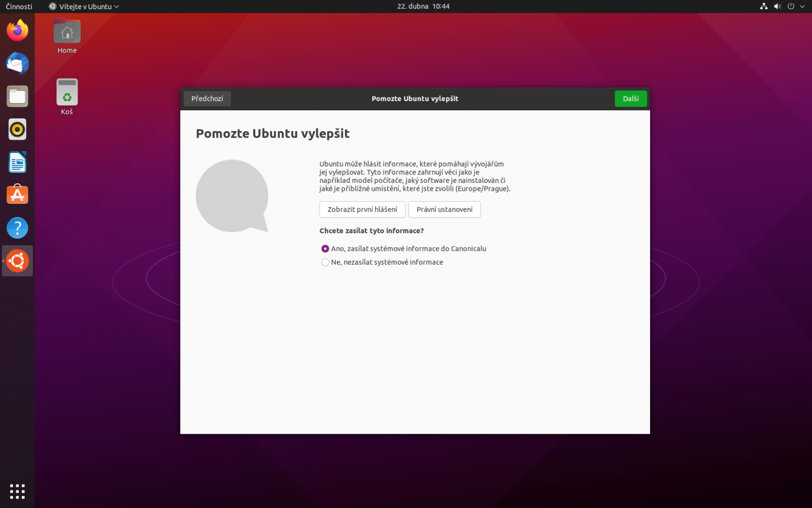The width and height of the screenshot is (812, 508).
Task: Open LibreOffice Writer
Action: coord(17,162)
